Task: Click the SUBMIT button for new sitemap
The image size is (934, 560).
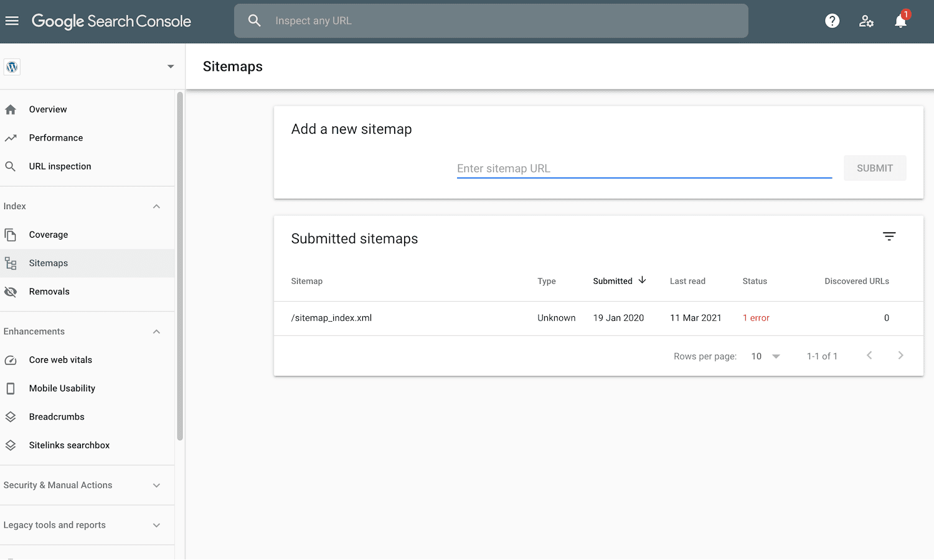Action: click(874, 168)
